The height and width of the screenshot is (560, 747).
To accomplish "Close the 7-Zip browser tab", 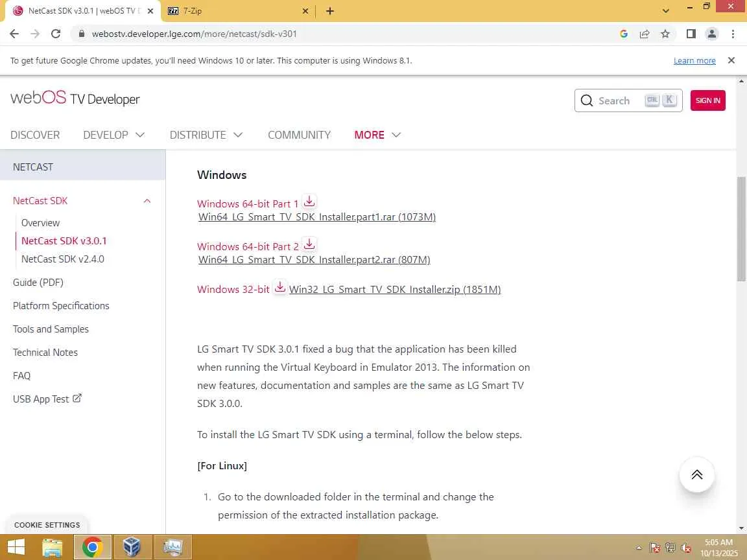I will click(x=305, y=11).
